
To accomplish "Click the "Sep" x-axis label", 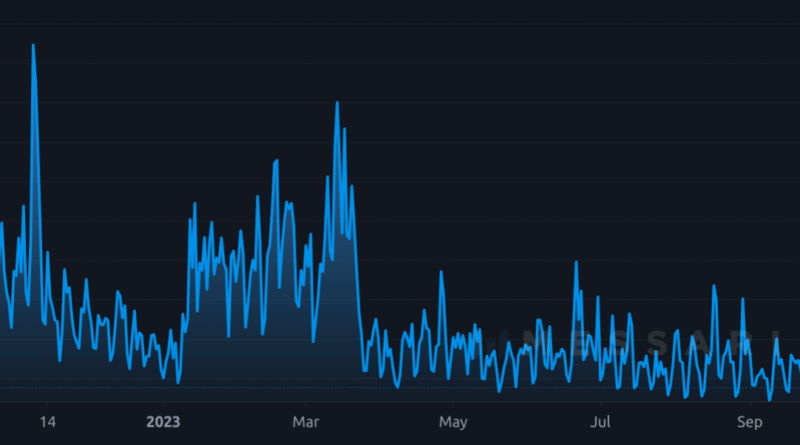I will pyautogui.click(x=749, y=421).
